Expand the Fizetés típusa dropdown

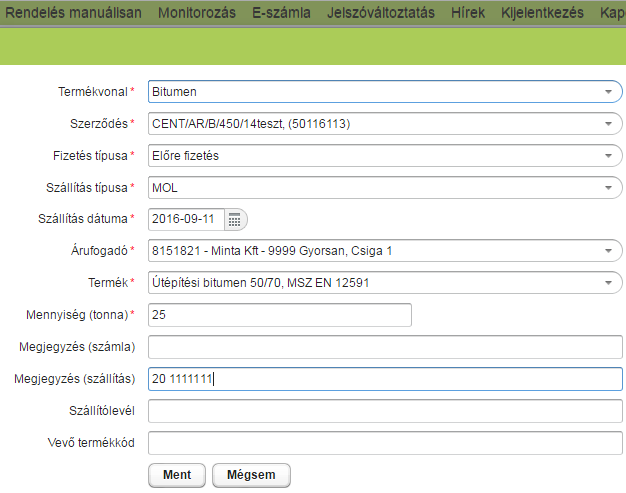385,156
